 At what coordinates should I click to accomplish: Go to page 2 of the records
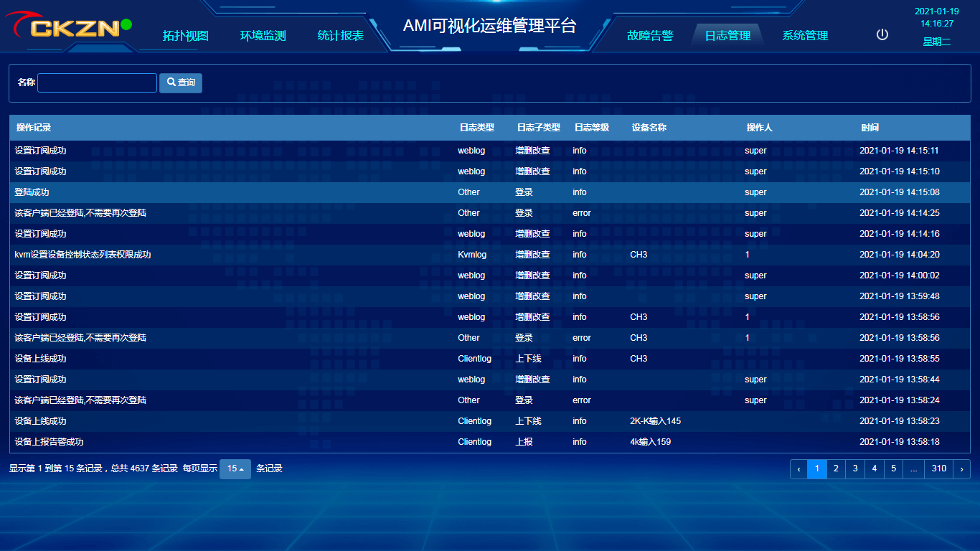click(836, 468)
